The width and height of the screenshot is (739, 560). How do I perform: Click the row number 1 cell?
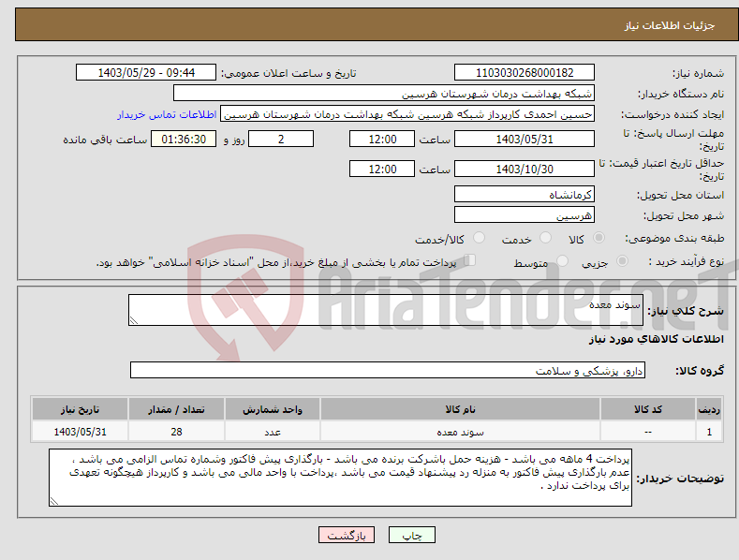pos(709,432)
